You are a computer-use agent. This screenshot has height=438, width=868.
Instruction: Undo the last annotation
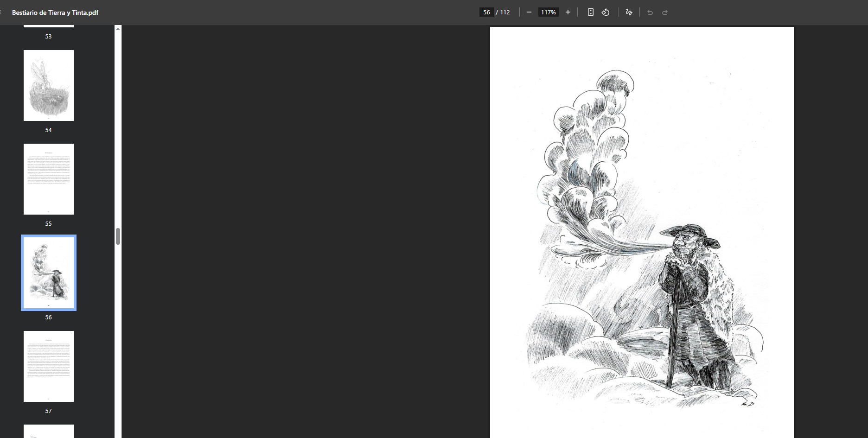point(650,13)
